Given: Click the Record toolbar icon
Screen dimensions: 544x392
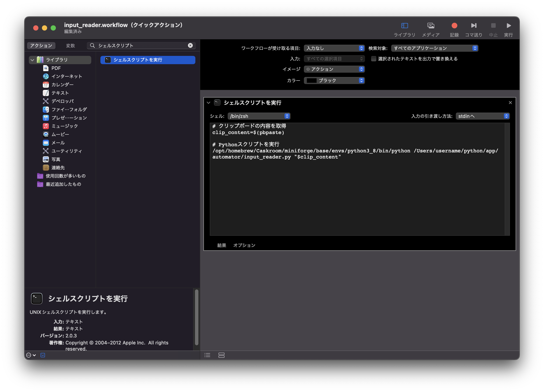Looking at the screenshot, I should (454, 26).
